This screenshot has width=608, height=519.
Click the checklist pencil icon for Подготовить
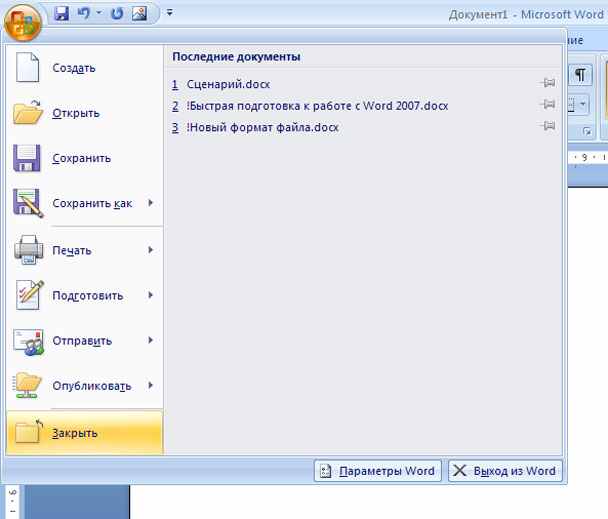pos(29,295)
